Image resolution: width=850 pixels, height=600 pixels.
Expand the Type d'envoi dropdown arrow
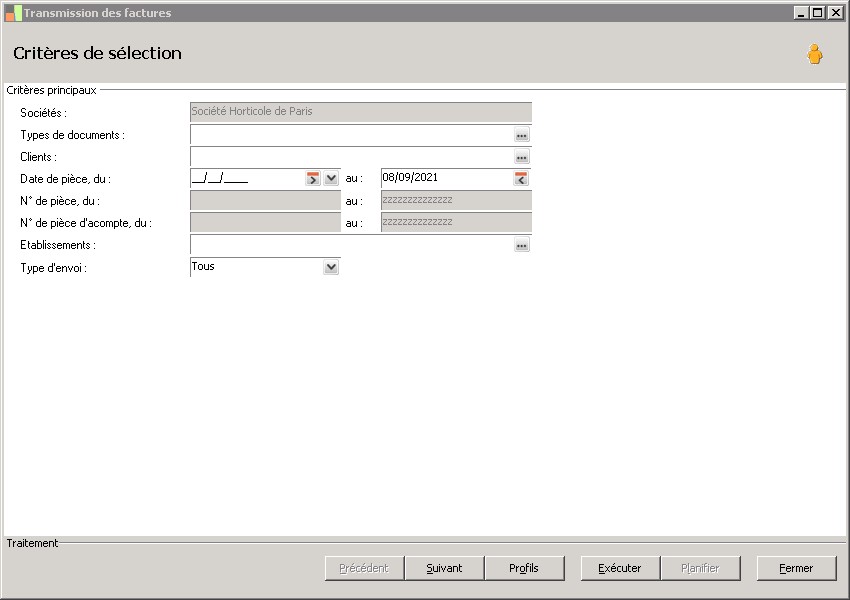click(331, 267)
